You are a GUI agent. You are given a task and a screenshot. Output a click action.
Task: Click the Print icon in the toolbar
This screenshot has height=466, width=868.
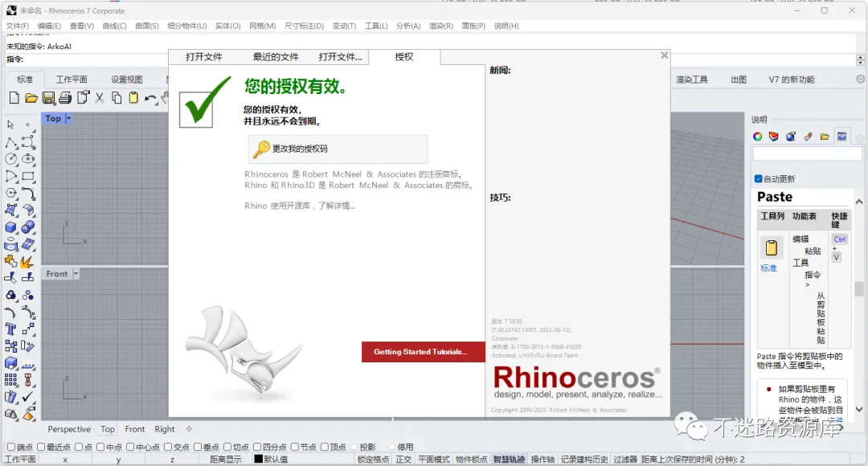tap(65, 98)
